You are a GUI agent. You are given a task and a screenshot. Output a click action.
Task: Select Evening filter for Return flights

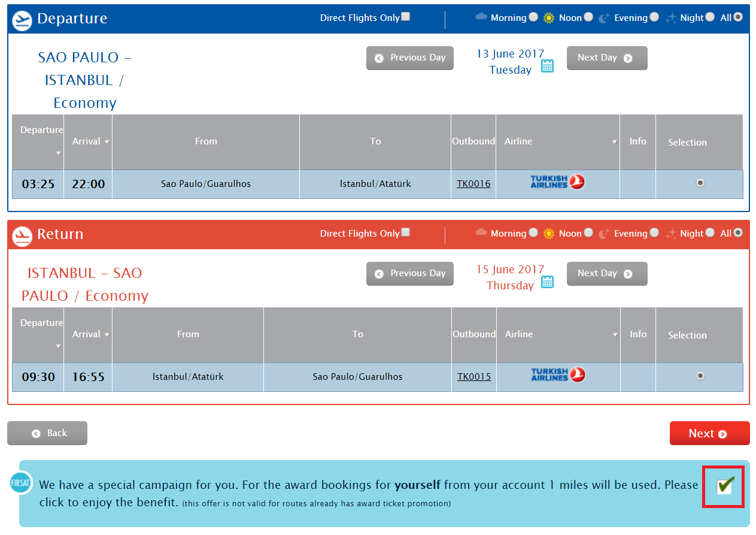pyautogui.click(x=654, y=233)
